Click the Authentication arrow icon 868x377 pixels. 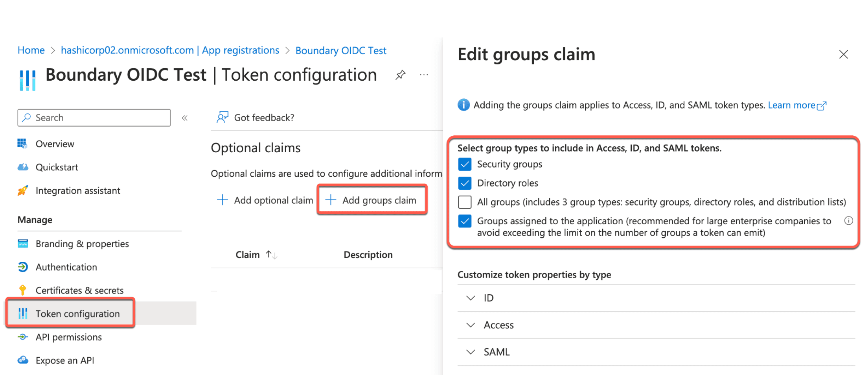tap(23, 267)
